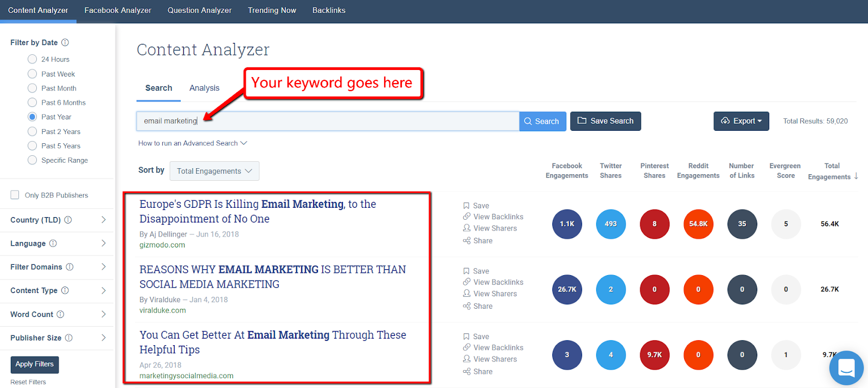
Task: Select the Past 6 Months date filter
Action: (x=33, y=103)
